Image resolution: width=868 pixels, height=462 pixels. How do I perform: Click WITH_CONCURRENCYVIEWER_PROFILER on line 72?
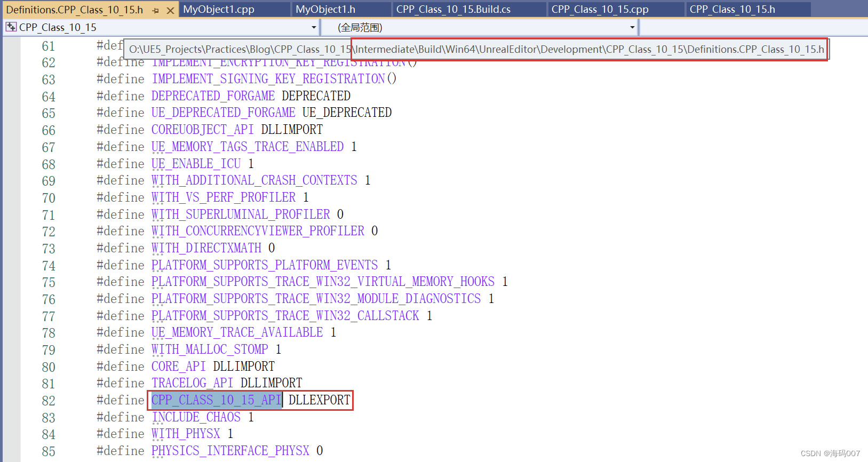(x=258, y=230)
